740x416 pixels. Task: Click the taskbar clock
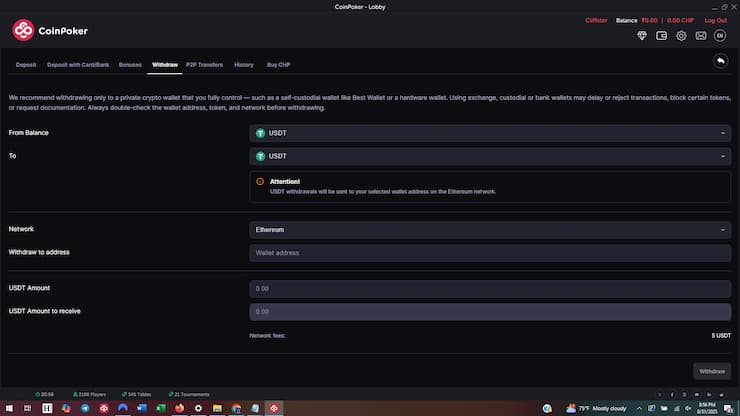coord(706,408)
